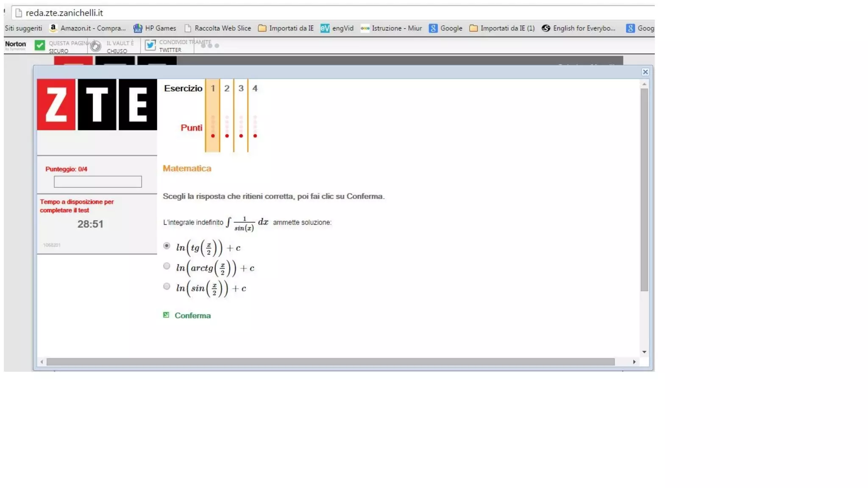Click the Norton green checkmark safe-page icon
This screenshot has height=488, width=868.
[x=39, y=45]
